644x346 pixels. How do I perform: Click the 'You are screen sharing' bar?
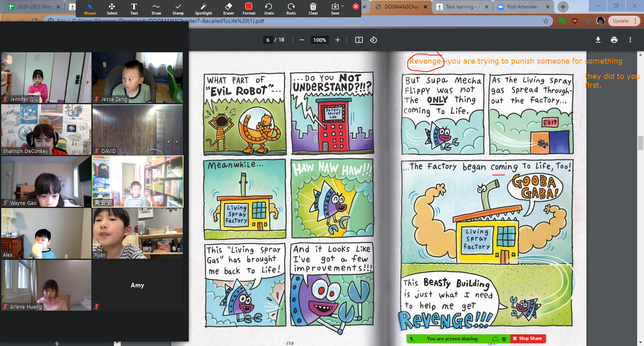pyautogui.click(x=452, y=339)
